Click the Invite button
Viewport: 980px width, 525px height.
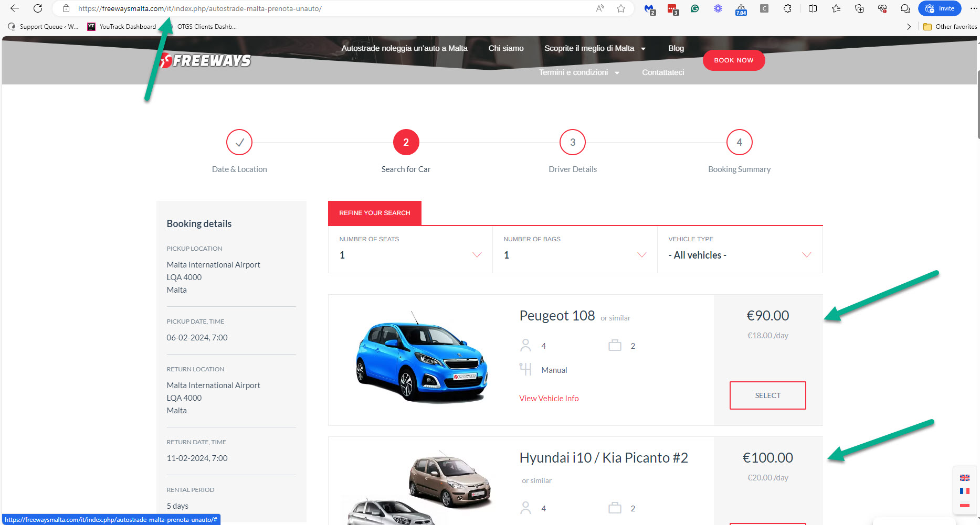point(940,8)
